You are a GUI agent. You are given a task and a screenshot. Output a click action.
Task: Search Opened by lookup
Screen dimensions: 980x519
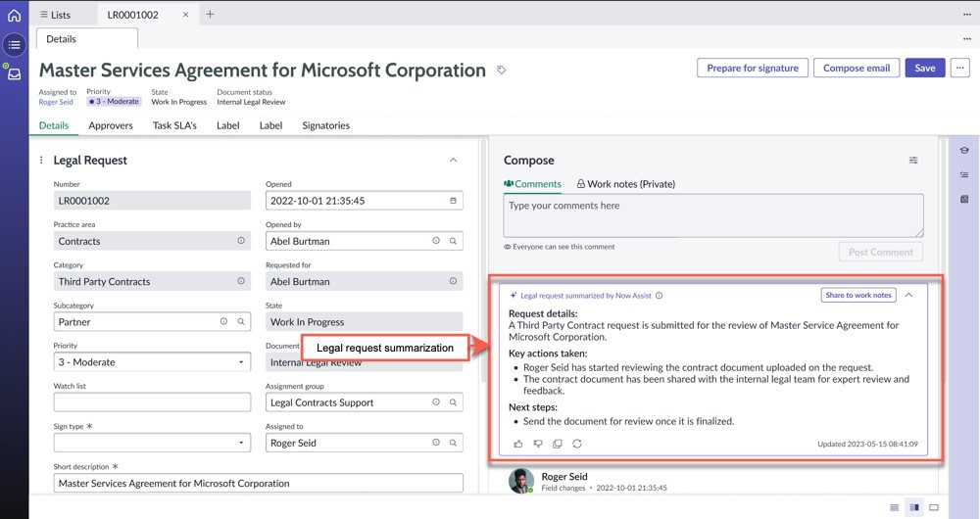coord(453,241)
